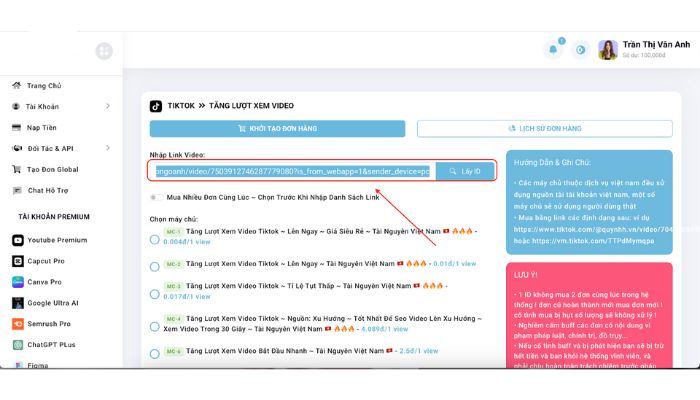The image size is (700, 400).
Task: Click the round icon beside the bell
Action: pyautogui.click(x=580, y=50)
